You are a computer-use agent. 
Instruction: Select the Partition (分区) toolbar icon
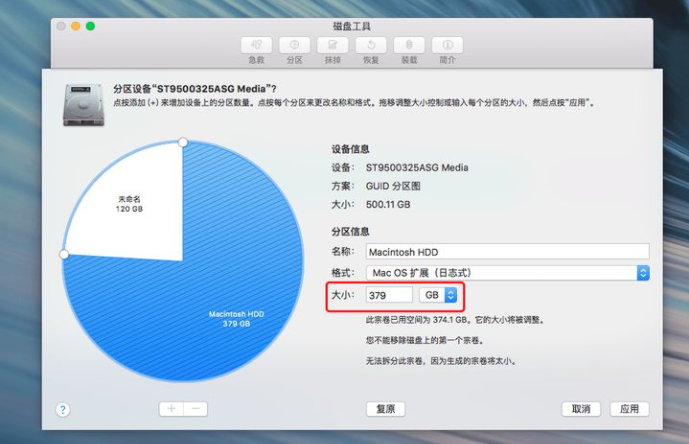tap(294, 45)
